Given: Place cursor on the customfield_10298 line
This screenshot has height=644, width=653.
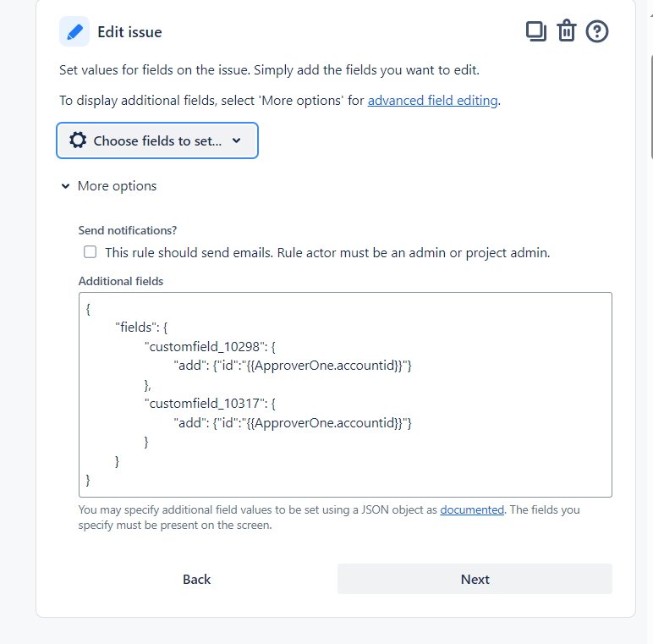Looking at the screenshot, I should point(210,347).
